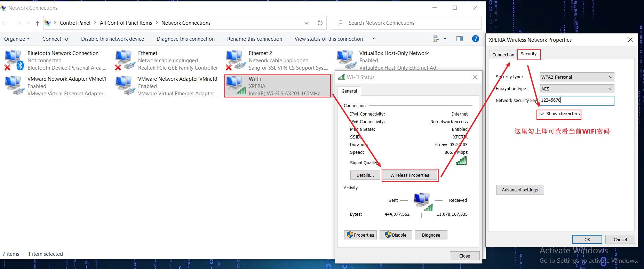Screen dimensions: 644x269
Task: Open Advanced settings in wireless properties
Action: coord(520,190)
